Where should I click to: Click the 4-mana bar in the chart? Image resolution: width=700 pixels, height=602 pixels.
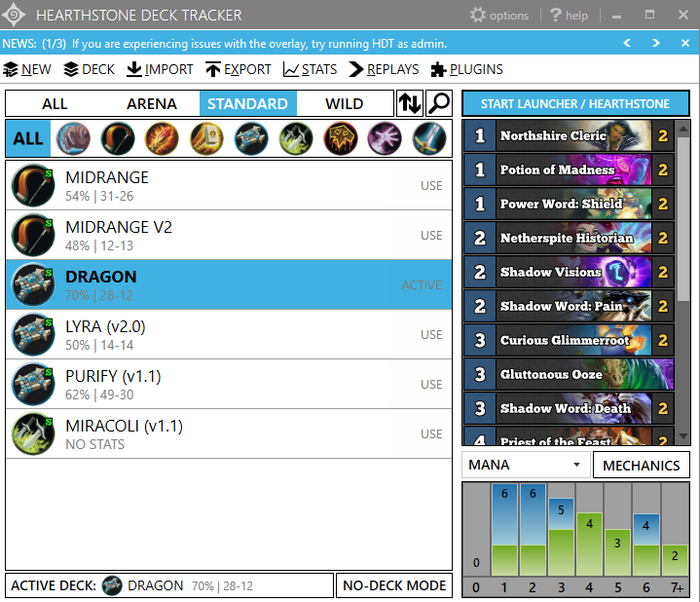click(589, 544)
